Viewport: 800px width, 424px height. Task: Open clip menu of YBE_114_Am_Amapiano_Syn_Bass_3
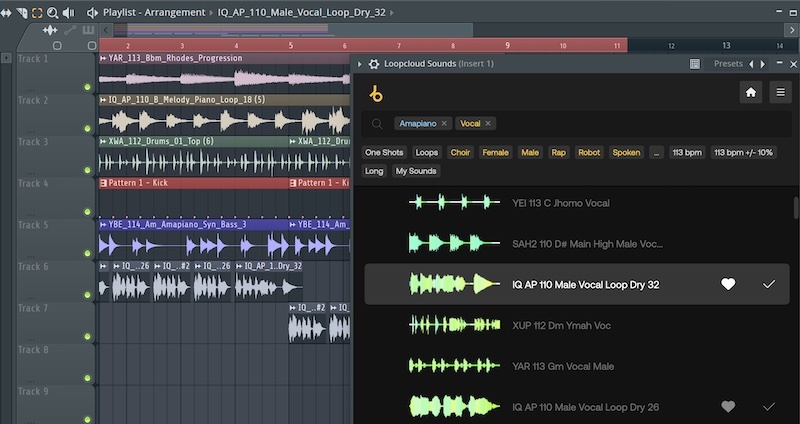[104, 225]
